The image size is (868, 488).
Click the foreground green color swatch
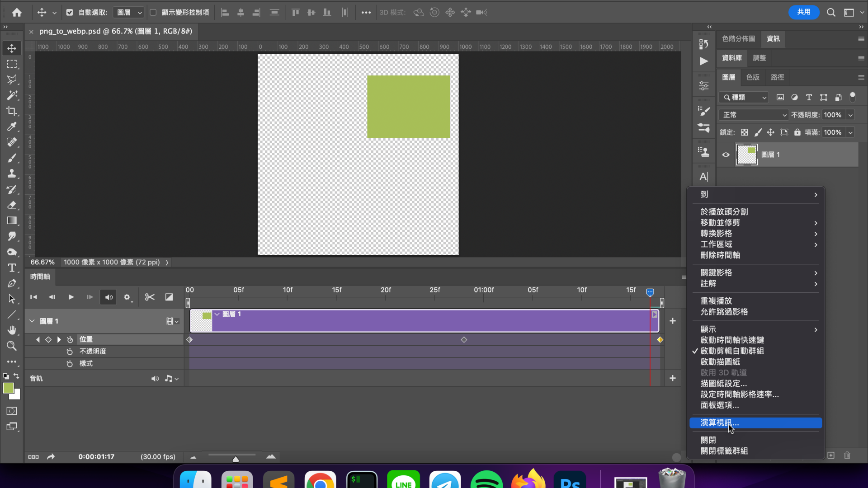(8, 388)
